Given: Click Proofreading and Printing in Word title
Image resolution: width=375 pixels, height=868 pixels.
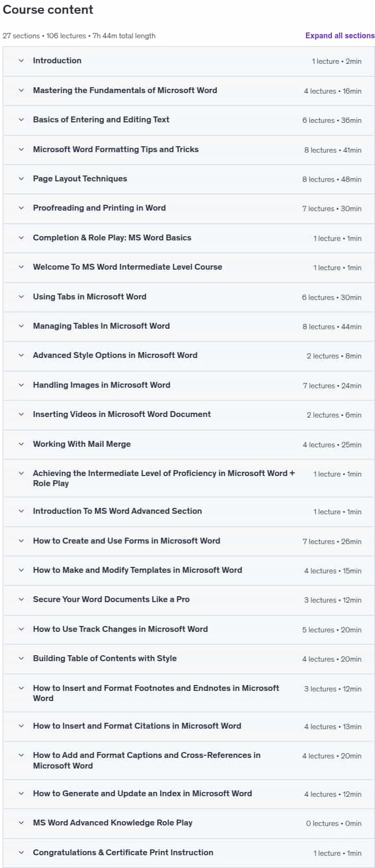Looking at the screenshot, I should 99,208.
